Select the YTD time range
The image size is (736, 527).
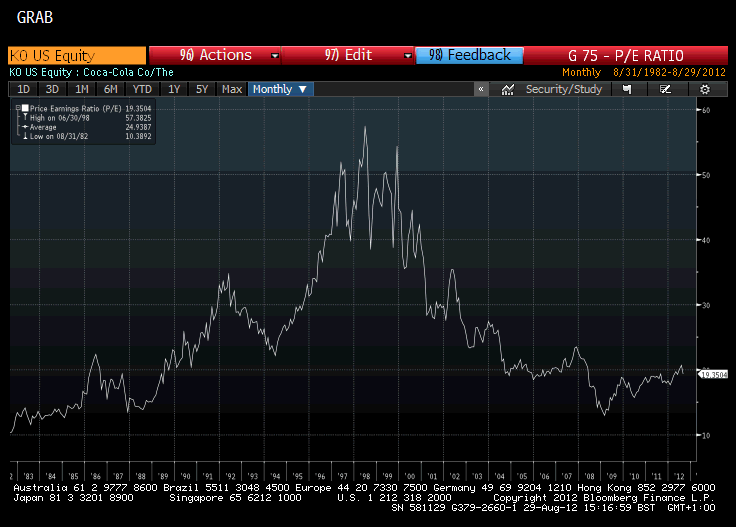pos(142,89)
